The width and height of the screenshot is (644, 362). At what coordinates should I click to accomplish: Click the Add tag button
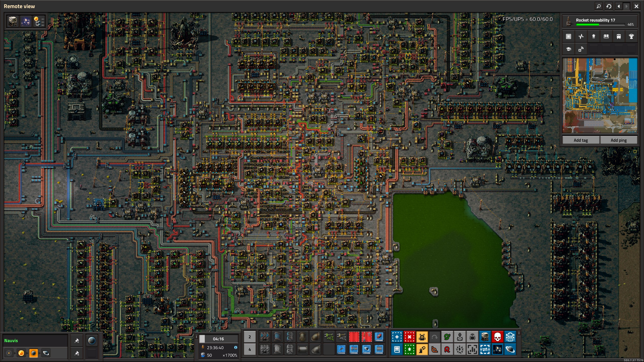point(581,140)
